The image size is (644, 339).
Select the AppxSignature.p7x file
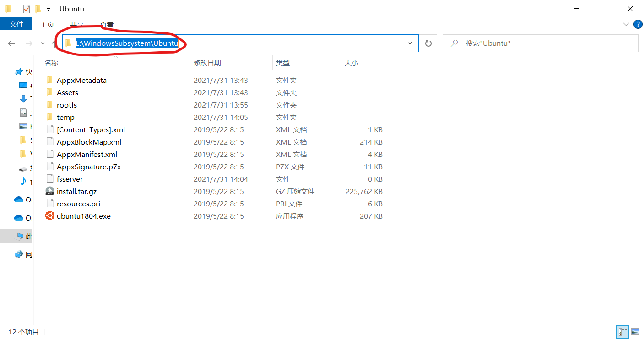click(x=87, y=167)
